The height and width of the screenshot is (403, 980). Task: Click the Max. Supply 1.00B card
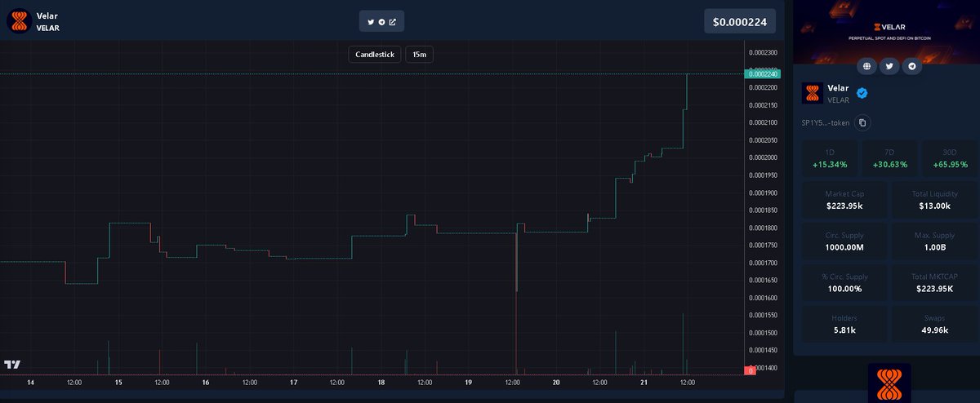tap(934, 241)
